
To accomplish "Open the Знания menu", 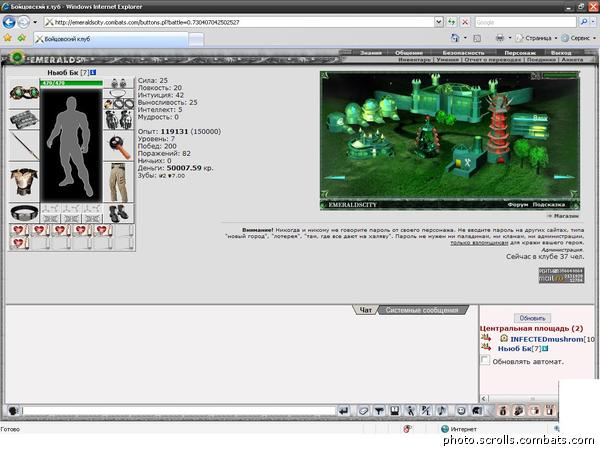I will (371, 53).
